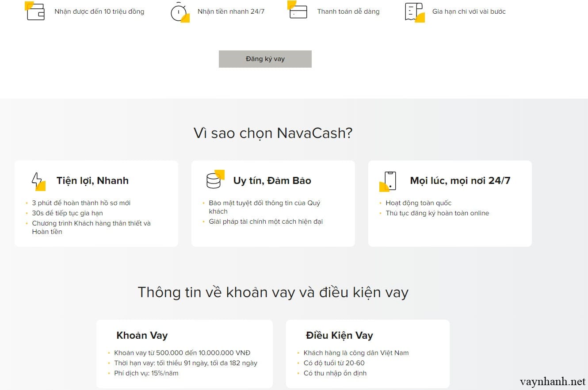Image resolution: width=588 pixels, height=390 pixels.
Task: Click the wallet icon beside 10 triệu đồng
Action: [x=35, y=11]
